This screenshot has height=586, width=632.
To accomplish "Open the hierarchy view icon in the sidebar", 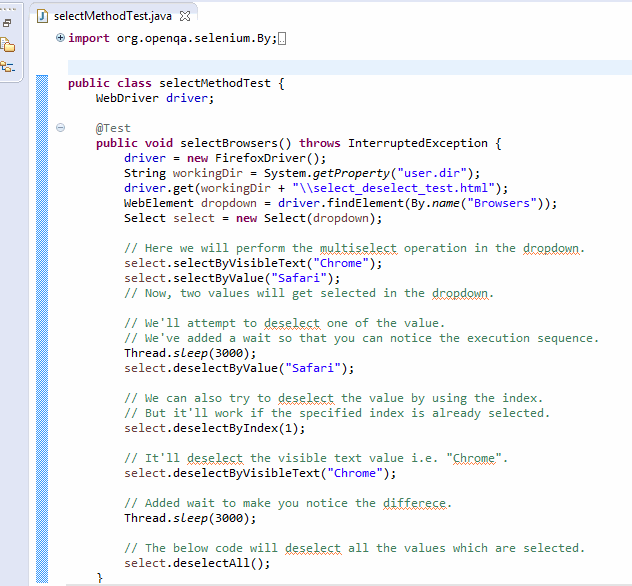I will (7, 66).
